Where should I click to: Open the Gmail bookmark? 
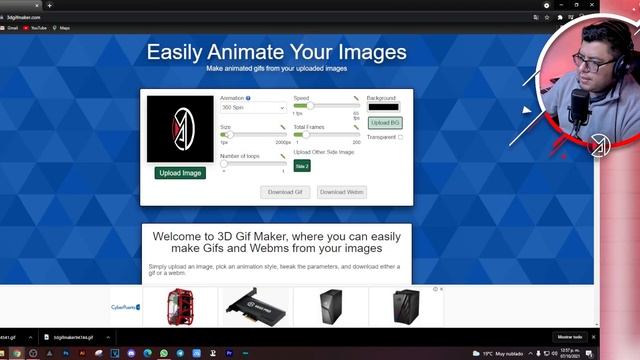coord(9,28)
